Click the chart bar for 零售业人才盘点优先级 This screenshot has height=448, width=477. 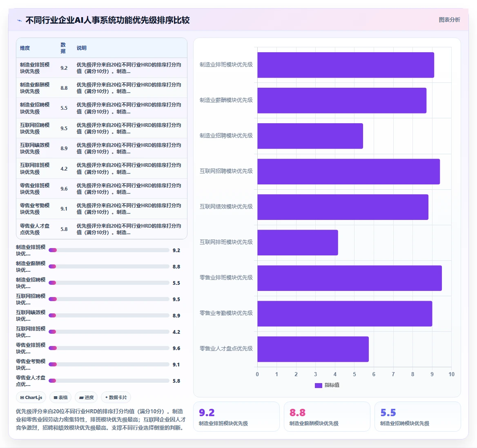(313, 349)
